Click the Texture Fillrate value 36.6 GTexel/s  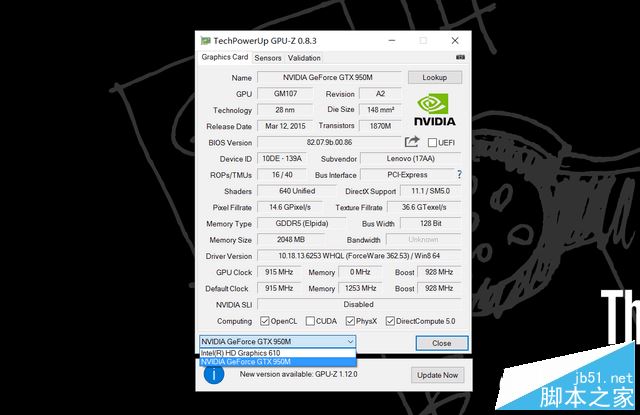point(424,207)
